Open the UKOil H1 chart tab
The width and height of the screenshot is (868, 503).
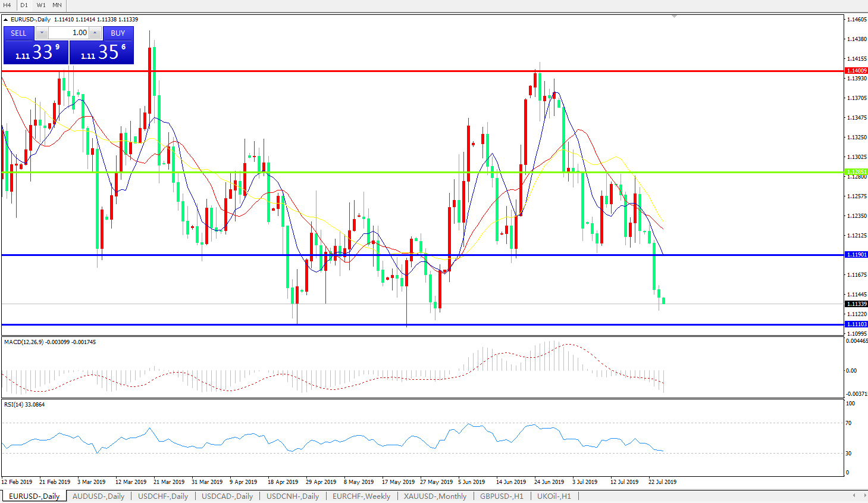tap(553, 496)
